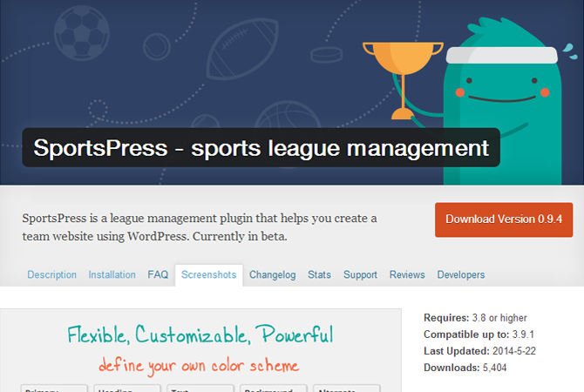Click the trophy illustration in banner
This screenshot has width=584, height=392.
coord(403,80)
